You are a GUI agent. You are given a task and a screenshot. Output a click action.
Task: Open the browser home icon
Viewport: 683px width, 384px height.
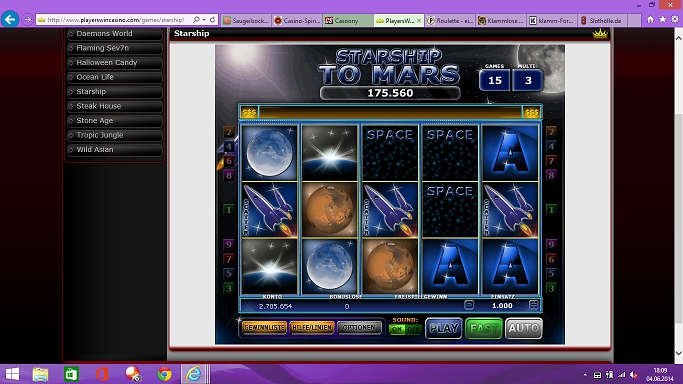pos(650,19)
